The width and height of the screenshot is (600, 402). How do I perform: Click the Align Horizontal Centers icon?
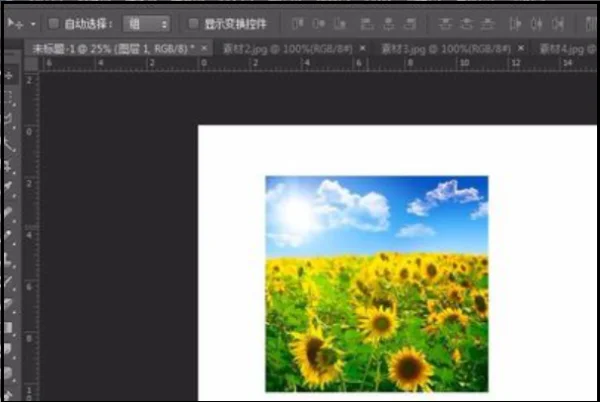coord(388,24)
